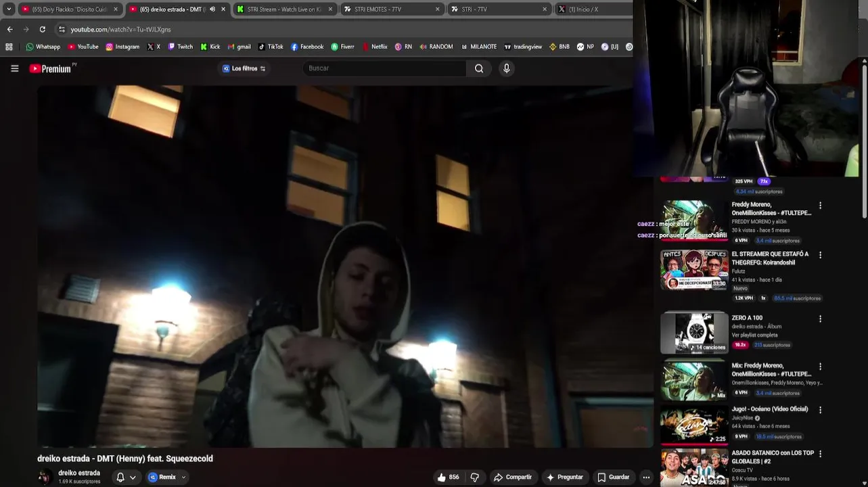Screen dimensions: 868x487
Task: Open the MILANOTE bookmark
Action: tap(478, 47)
